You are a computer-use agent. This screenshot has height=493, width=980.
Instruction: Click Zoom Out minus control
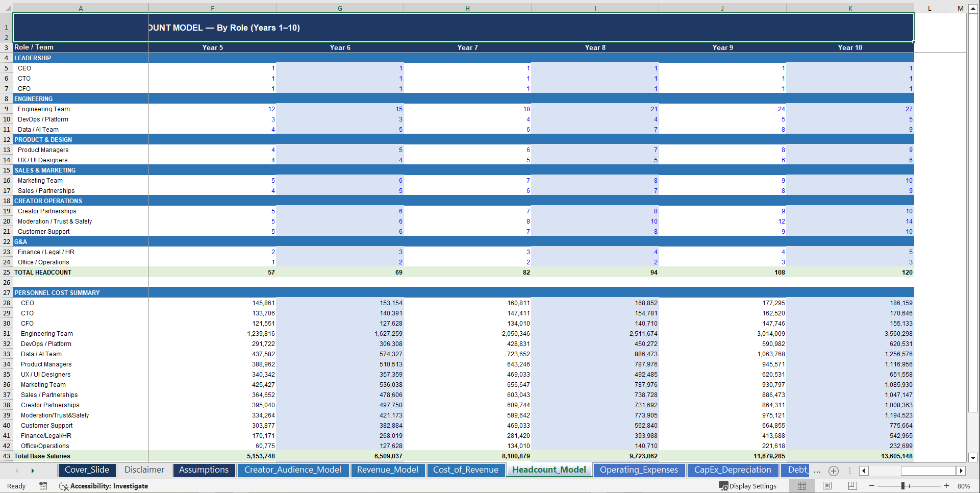pos(872,486)
